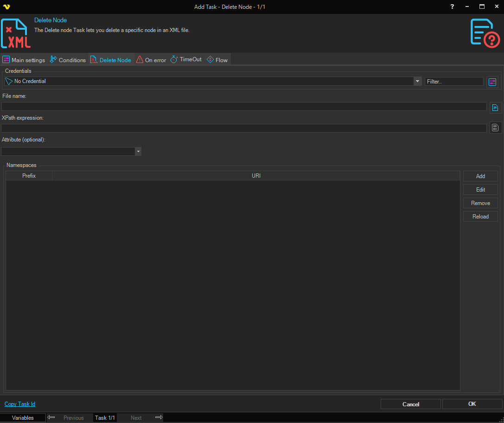Expand the Attribute (optional) dropdown
The image size is (504, 423).
138,151
